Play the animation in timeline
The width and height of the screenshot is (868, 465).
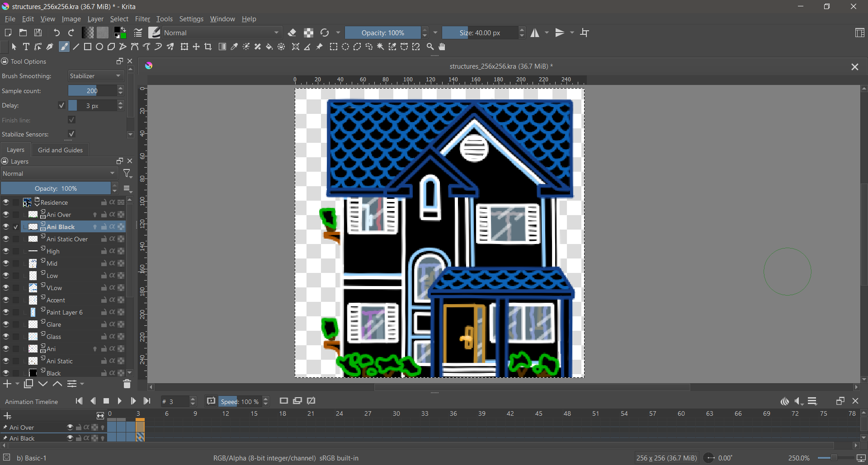(x=119, y=401)
